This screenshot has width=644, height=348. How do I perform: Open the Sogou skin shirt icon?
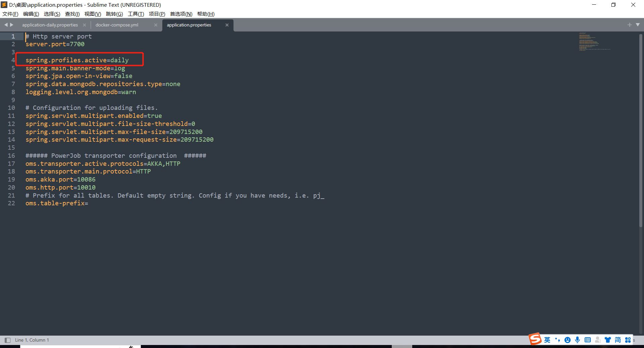(607, 340)
